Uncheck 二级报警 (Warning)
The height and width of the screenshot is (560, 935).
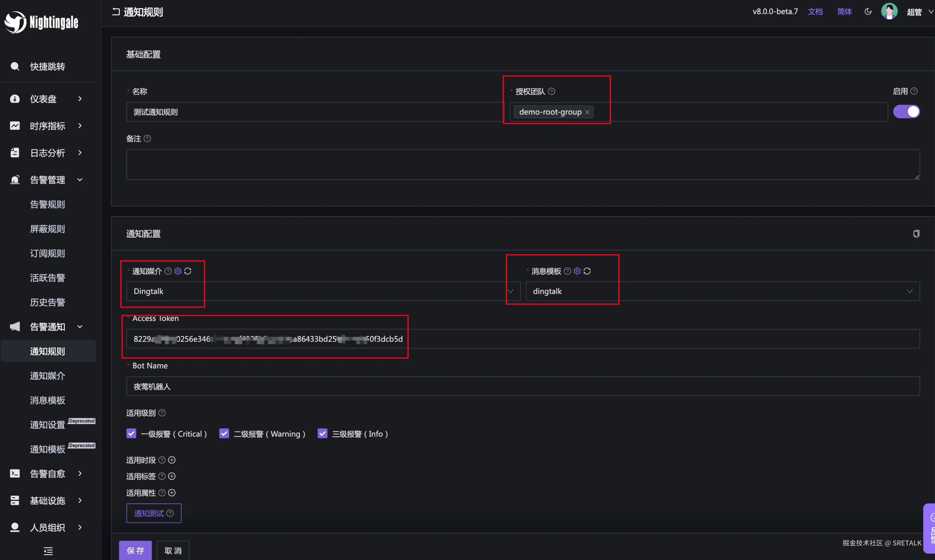(x=224, y=433)
